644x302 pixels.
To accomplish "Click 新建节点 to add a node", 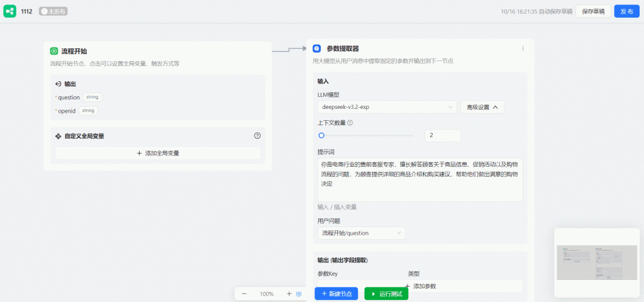I will (x=336, y=294).
